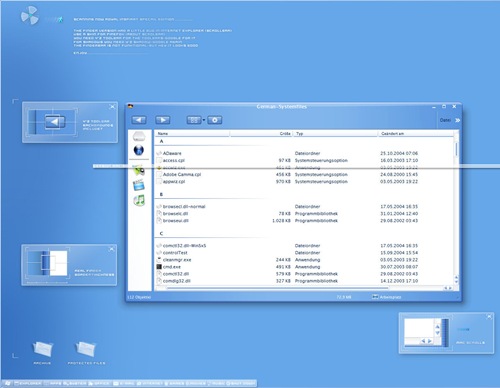Open the view mode dropdown arrow
Viewport: 500px width, 388px height.
pos(204,120)
